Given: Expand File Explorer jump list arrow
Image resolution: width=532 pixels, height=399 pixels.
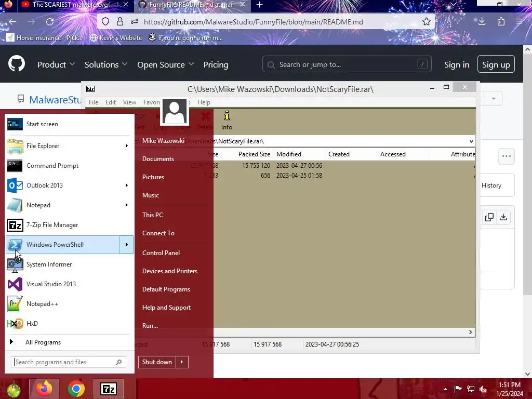Looking at the screenshot, I should (127, 146).
